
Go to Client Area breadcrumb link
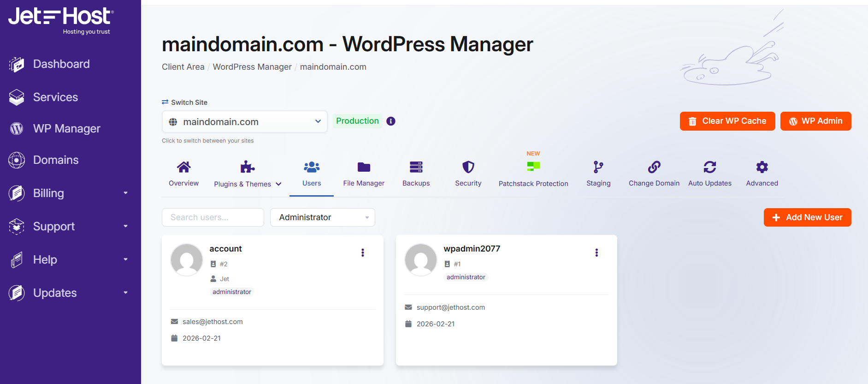tap(183, 67)
